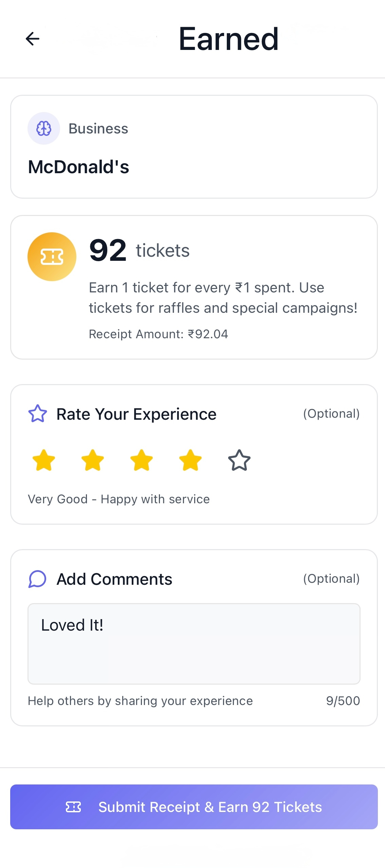Click the Add Comments heading
The width and height of the screenshot is (385, 868).
coord(114,579)
